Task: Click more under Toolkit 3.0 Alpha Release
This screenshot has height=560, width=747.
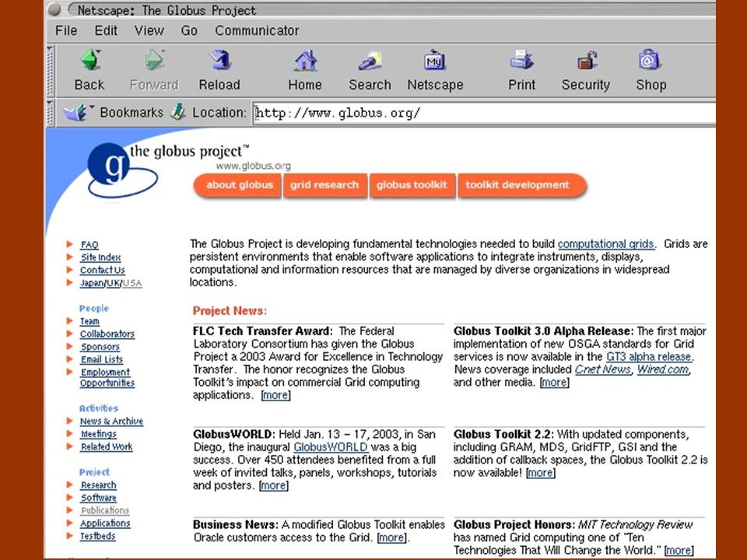Action: [x=554, y=383]
